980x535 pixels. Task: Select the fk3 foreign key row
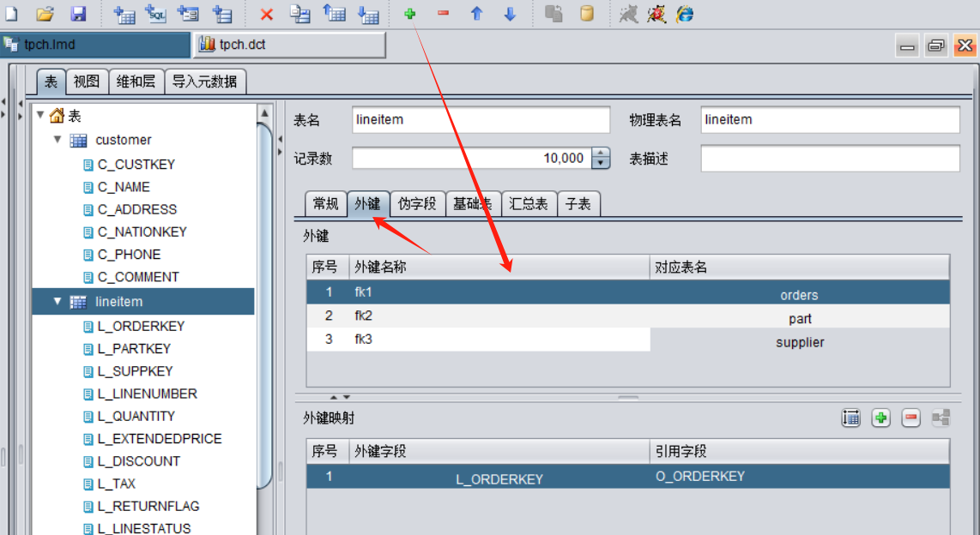pyautogui.click(x=627, y=340)
